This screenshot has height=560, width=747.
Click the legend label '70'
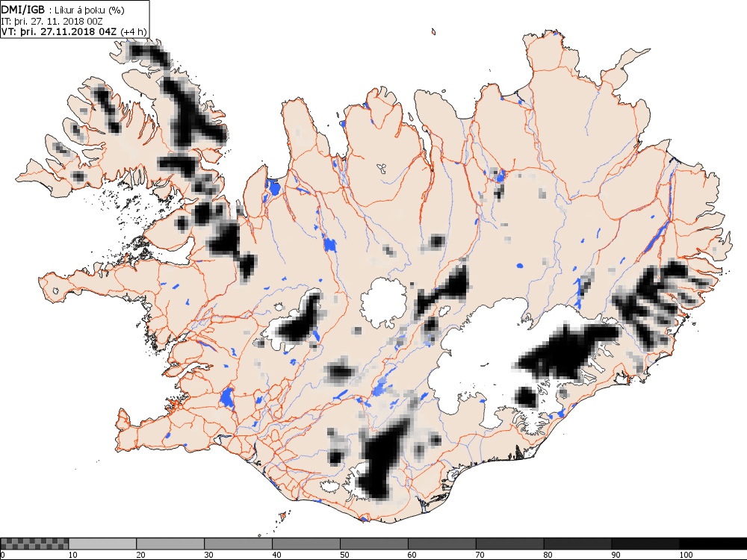(480, 555)
